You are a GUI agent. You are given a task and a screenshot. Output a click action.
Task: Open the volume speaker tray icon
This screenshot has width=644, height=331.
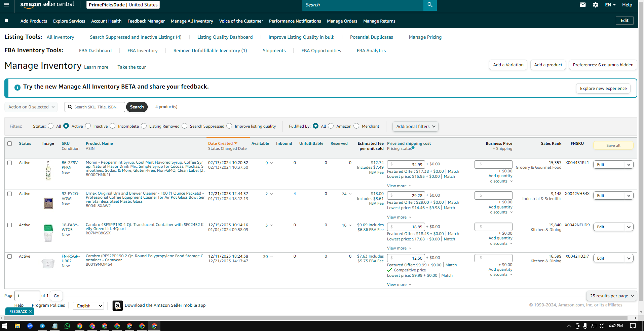(x=602, y=326)
